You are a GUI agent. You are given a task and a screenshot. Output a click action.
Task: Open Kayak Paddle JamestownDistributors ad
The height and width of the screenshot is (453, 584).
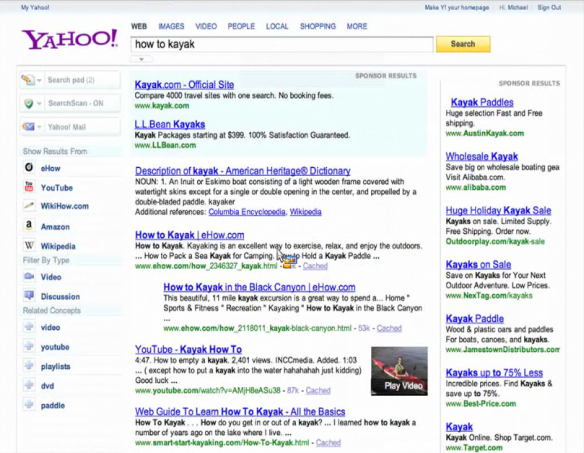tap(475, 319)
